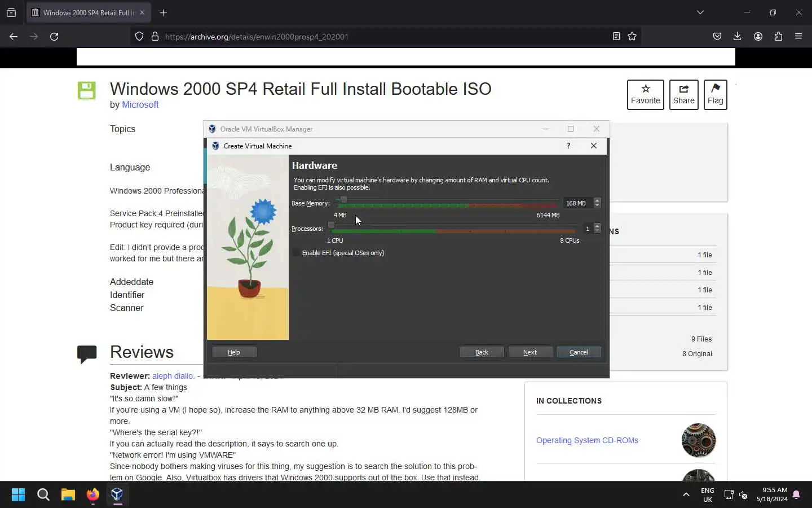
Task: Open Firefox recent browsing button
Action: [x=11, y=12]
